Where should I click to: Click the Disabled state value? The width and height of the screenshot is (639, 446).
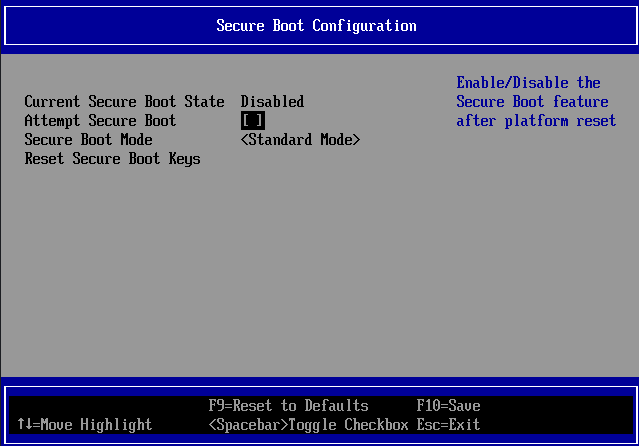pyautogui.click(x=272, y=102)
